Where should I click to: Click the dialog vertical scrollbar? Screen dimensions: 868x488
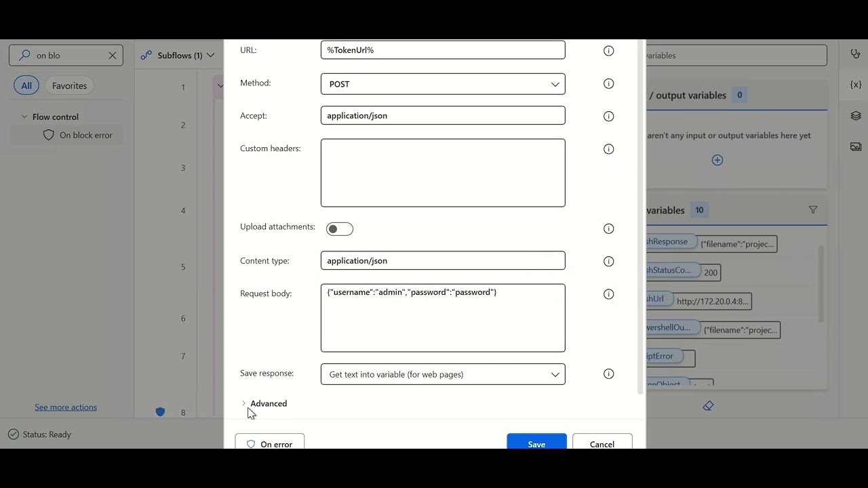641,217
